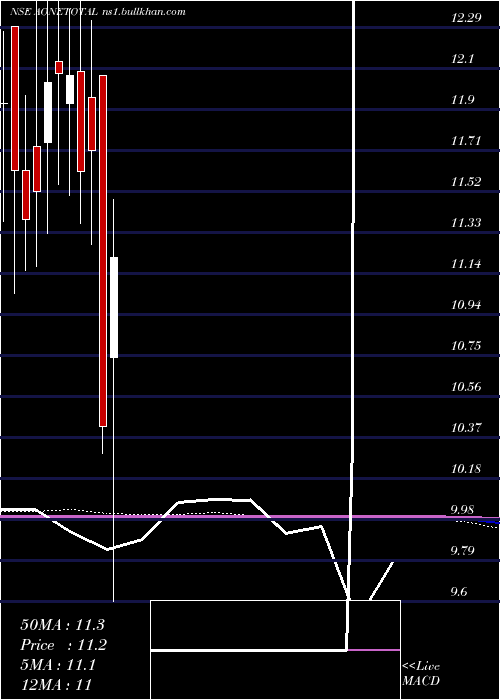The width and height of the screenshot is (500, 700).
Task: Click the 10.18 price axis label
Action: pyautogui.click(x=466, y=468)
